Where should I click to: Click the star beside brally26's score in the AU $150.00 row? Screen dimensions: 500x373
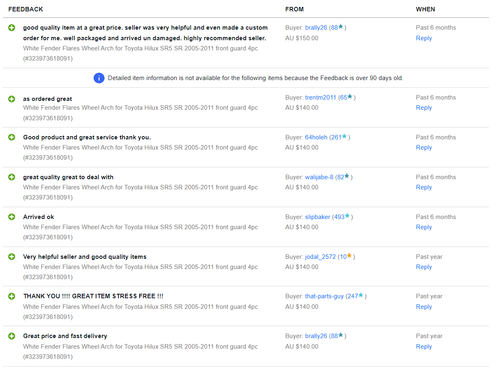tap(341, 27)
